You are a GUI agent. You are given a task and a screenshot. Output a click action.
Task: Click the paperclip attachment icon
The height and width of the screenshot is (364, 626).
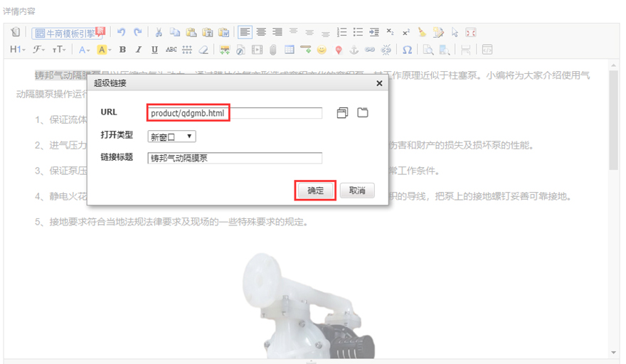tap(273, 50)
